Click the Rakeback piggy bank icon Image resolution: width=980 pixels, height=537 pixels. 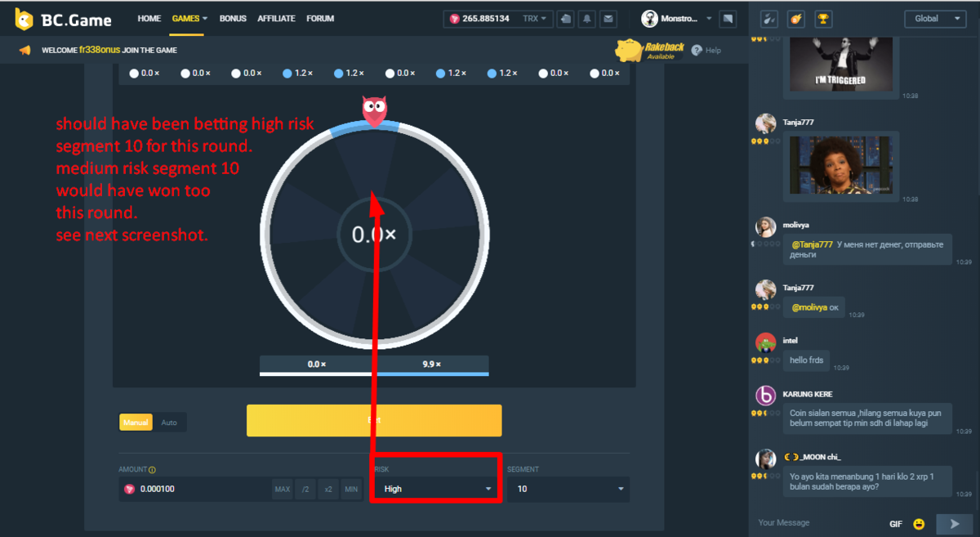coord(630,51)
